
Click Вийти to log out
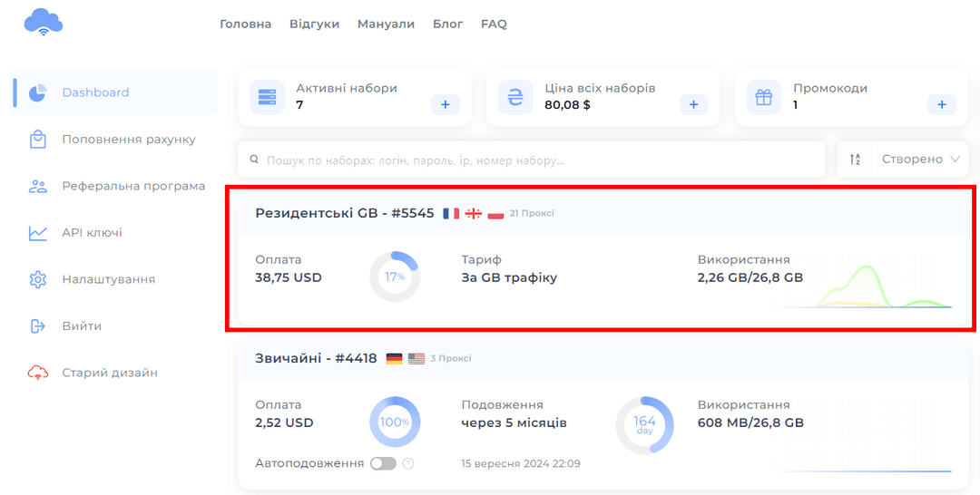tap(82, 325)
